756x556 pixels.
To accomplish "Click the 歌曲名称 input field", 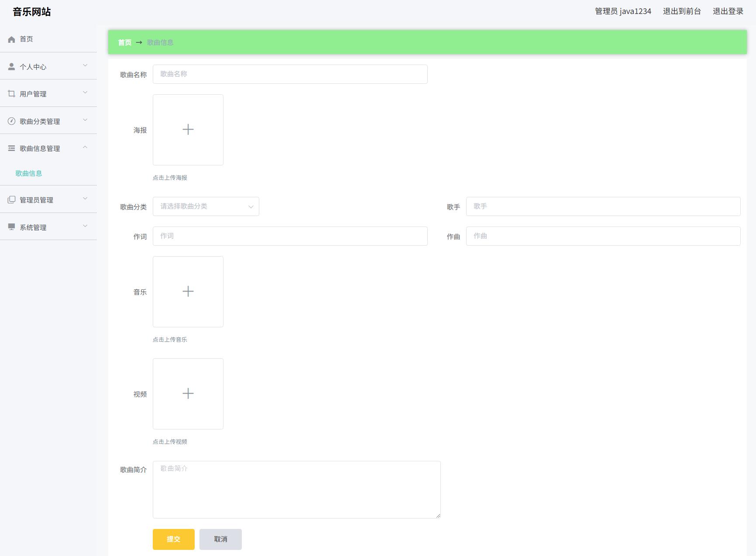I will (290, 74).
